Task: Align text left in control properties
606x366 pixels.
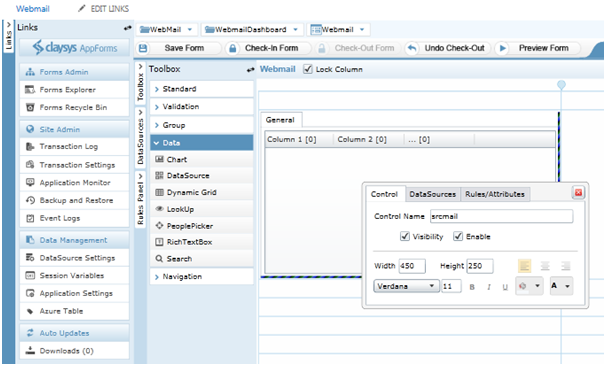Action: click(524, 266)
